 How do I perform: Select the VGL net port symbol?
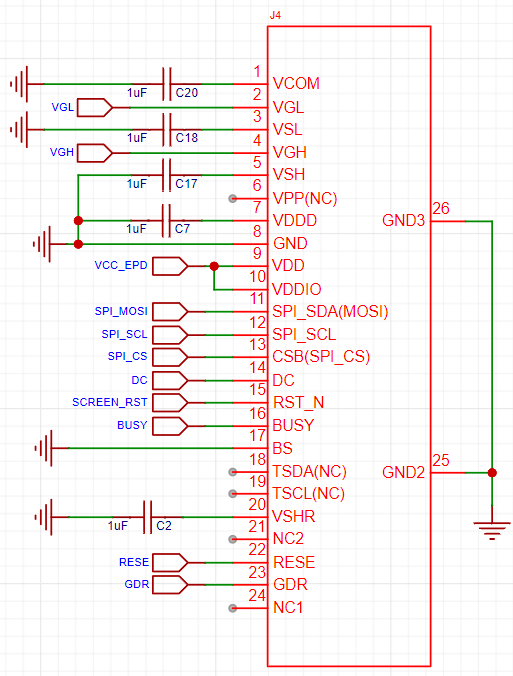pos(95,107)
